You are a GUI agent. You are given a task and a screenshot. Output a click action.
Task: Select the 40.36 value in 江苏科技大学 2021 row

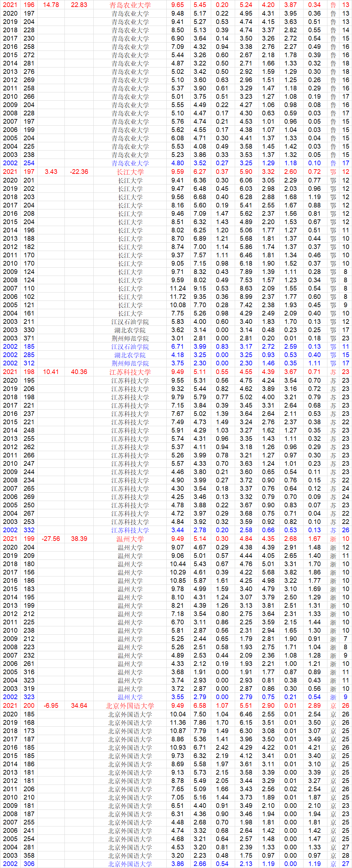click(79, 372)
